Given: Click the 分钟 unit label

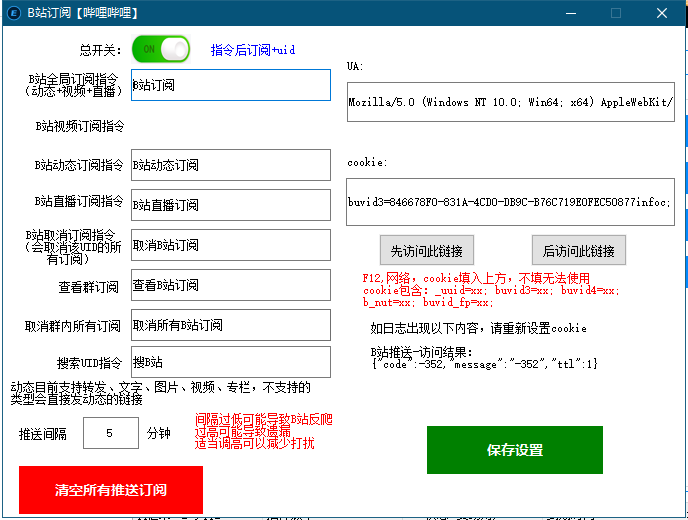Looking at the screenshot, I should pos(158,434).
